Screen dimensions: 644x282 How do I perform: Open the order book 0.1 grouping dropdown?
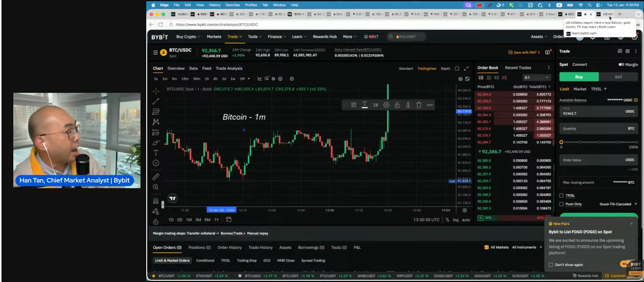point(536,78)
